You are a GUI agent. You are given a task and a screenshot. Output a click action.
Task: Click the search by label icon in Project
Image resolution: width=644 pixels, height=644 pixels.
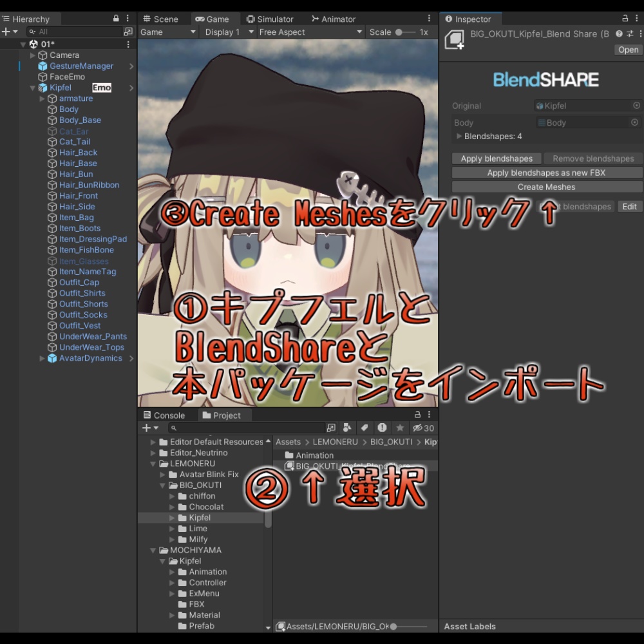365,428
